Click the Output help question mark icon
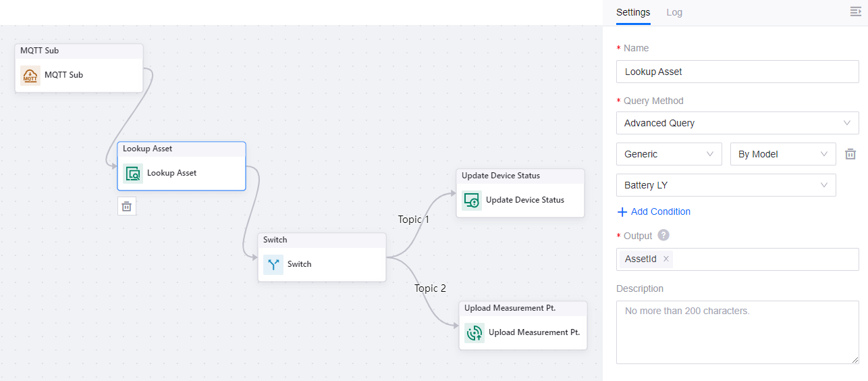Image resolution: width=868 pixels, height=381 pixels. coord(663,235)
